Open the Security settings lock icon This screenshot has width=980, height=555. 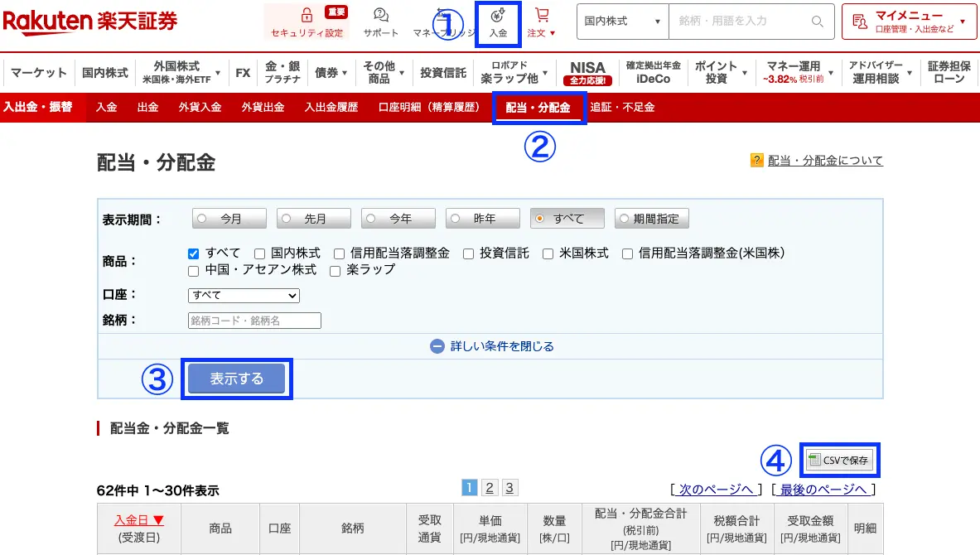click(x=307, y=15)
